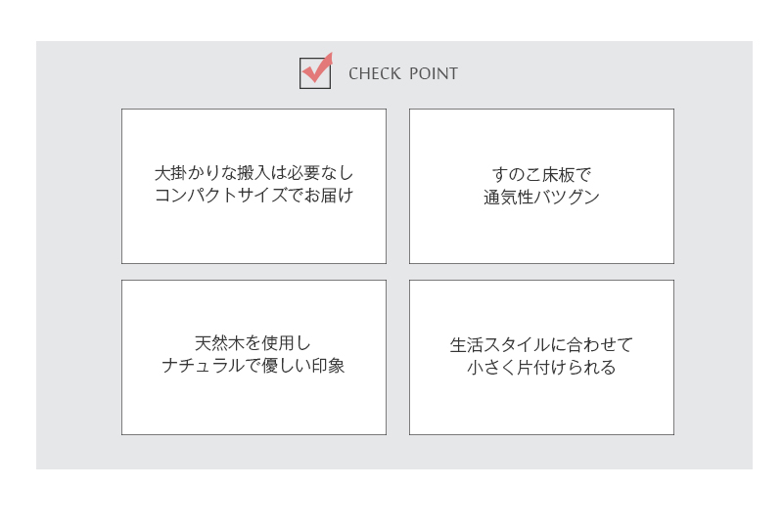Click the word すのこ in the box
This screenshot has height=532, width=783.
[x=517, y=175]
